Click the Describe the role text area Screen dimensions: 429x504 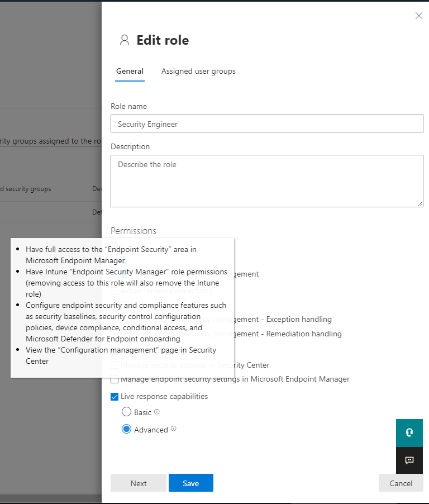[267, 180]
